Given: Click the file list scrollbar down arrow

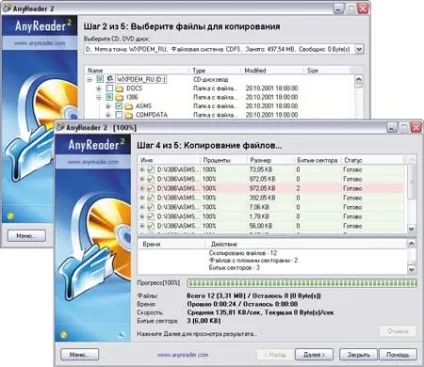Looking at the screenshot, I should [x=412, y=229].
